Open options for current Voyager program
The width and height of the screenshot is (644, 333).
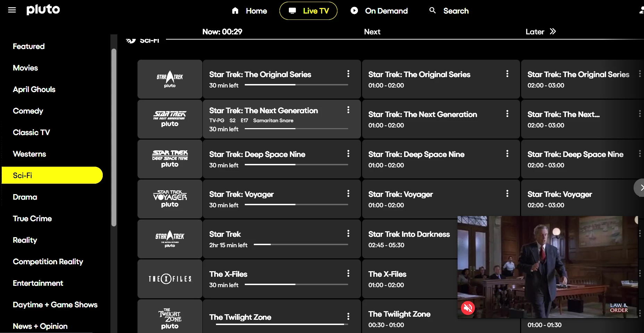pyautogui.click(x=348, y=193)
